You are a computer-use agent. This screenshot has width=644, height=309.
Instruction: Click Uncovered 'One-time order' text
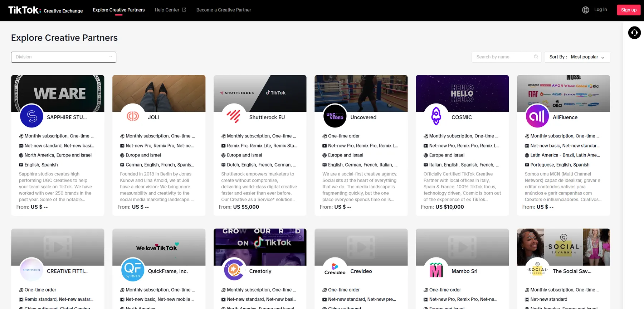tap(344, 136)
